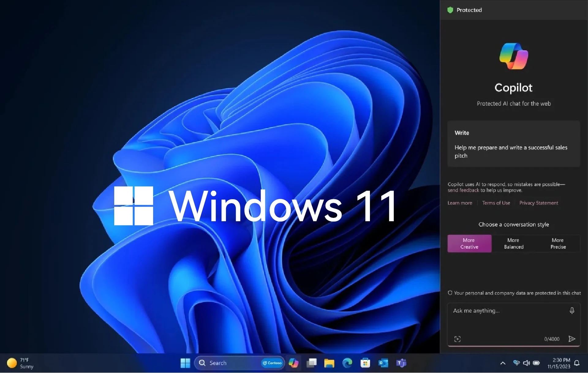Click the Contoso badge in search box

[272, 363]
